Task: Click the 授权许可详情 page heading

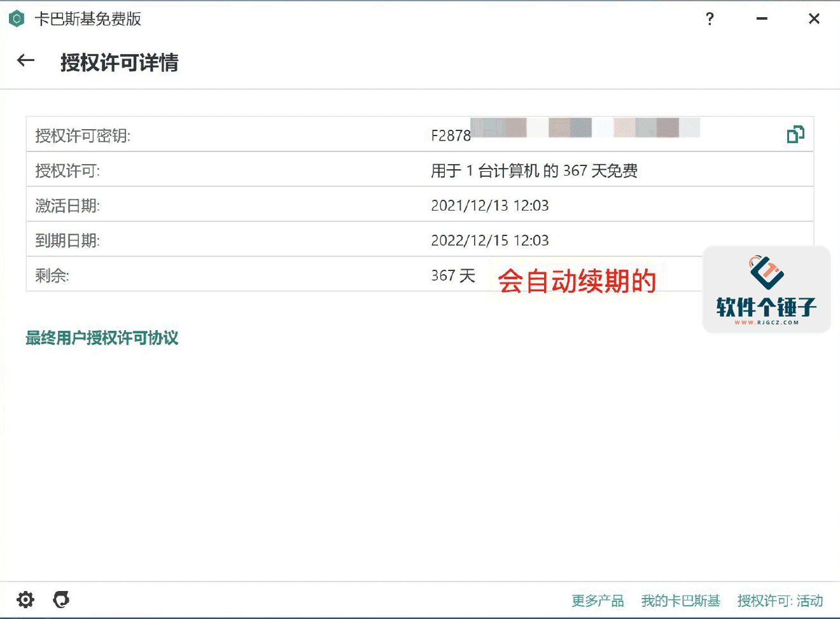Action: (x=119, y=62)
